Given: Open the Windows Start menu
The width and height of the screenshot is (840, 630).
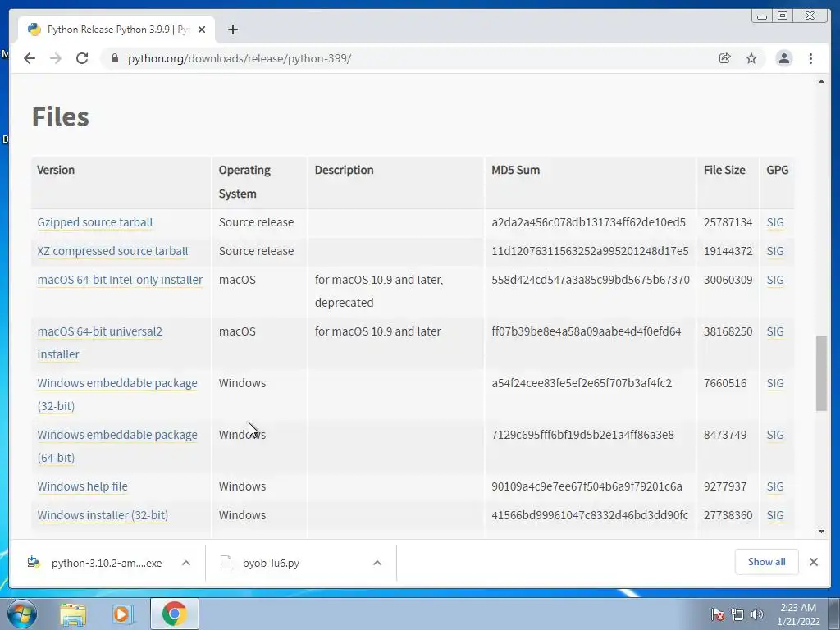Looking at the screenshot, I should coord(22,614).
